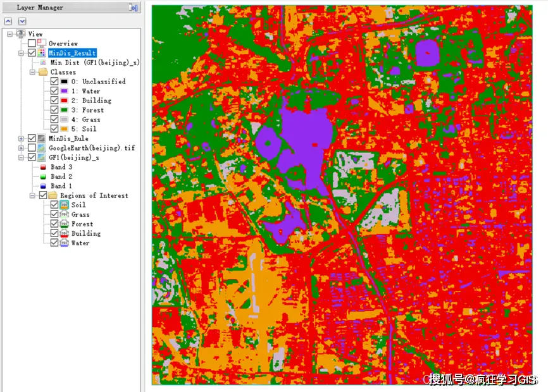Click the MinDis_Rule layer icon

(x=41, y=138)
